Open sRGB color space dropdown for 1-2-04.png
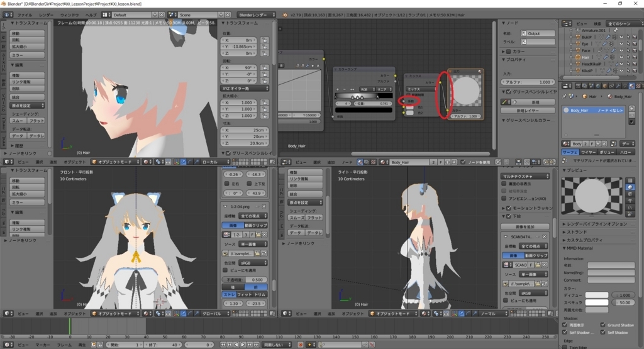This screenshot has height=349, width=644. click(253, 263)
